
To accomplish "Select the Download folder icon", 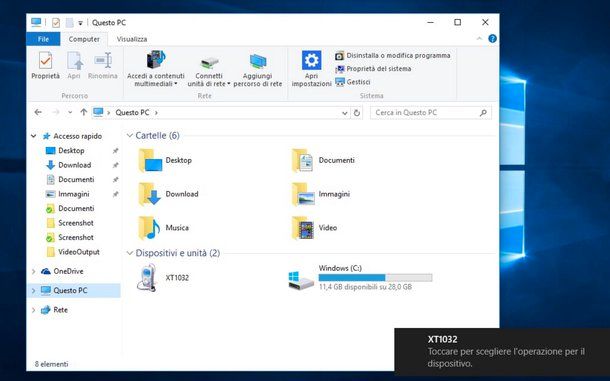I will (150, 194).
